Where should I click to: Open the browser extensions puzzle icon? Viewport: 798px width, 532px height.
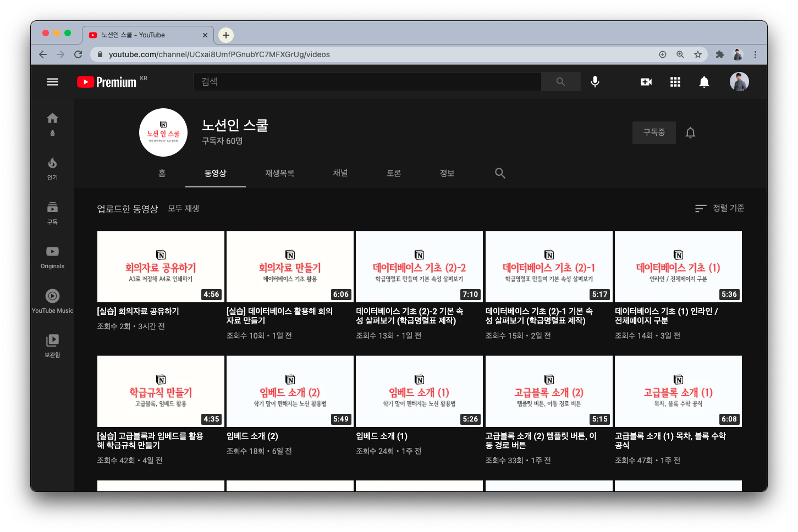[x=720, y=54]
